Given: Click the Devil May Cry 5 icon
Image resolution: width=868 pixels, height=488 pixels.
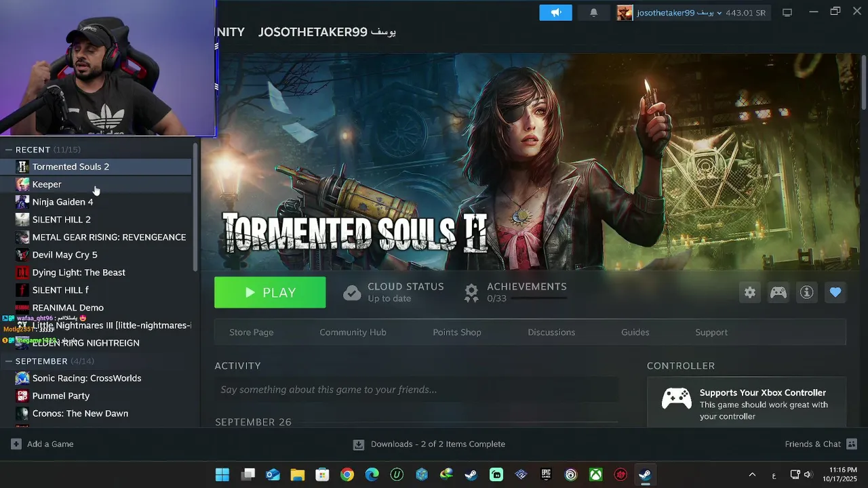Looking at the screenshot, I should (22, 255).
